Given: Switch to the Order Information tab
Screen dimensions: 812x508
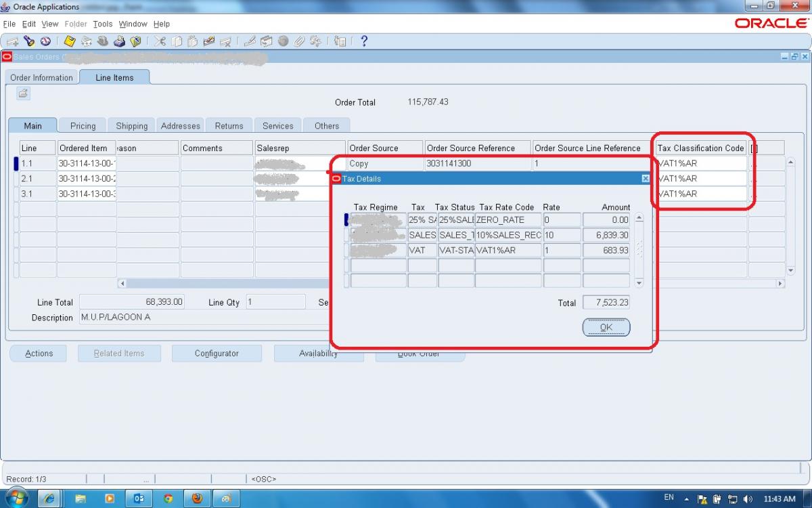Looking at the screenshot, I should click(41, 77).
